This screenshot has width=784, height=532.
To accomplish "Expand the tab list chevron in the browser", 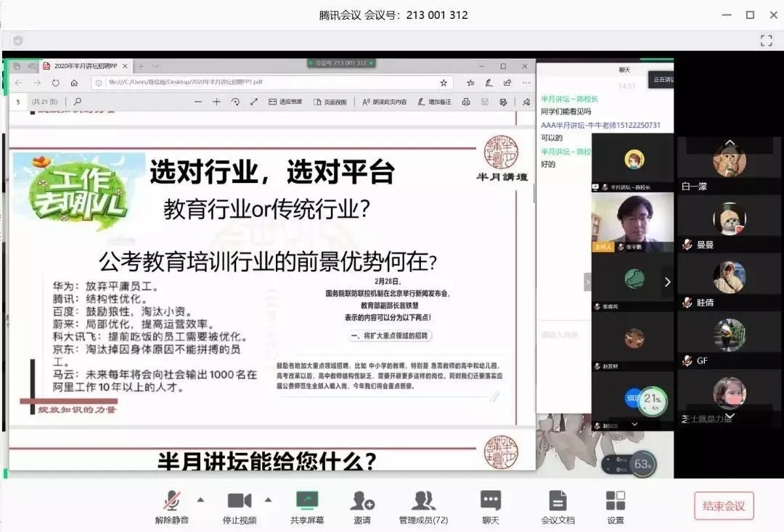I will (155, 66).
